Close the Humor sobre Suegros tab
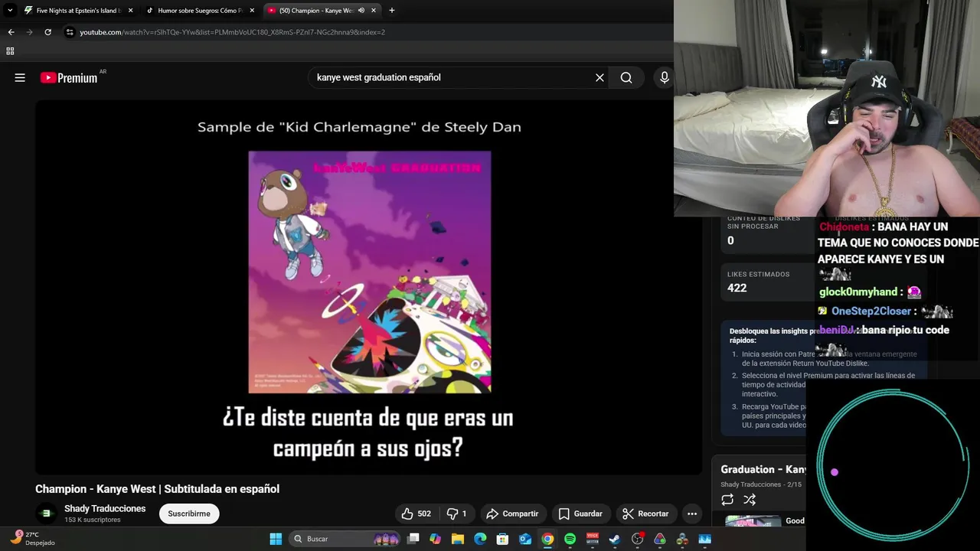Viewport: 980px width, 551px height. 252,11
